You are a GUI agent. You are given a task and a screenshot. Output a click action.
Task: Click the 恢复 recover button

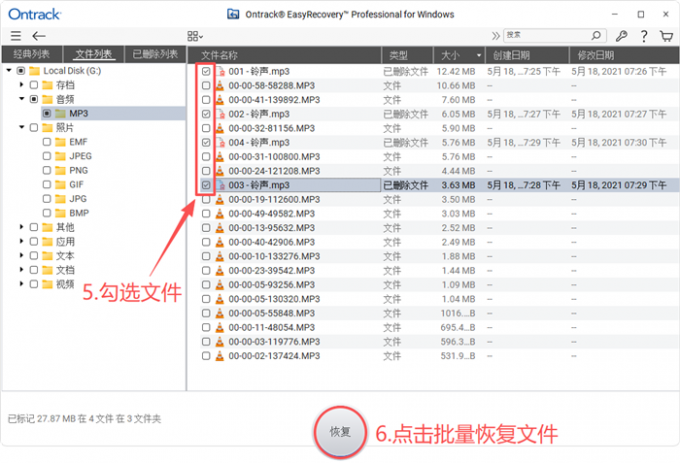[x=340, y=432]
